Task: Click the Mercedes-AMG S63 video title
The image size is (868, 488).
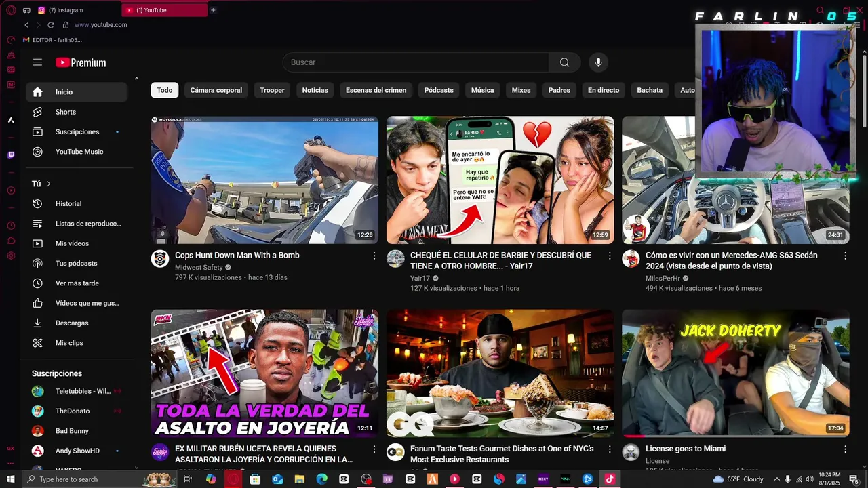Action: point(732,261)
